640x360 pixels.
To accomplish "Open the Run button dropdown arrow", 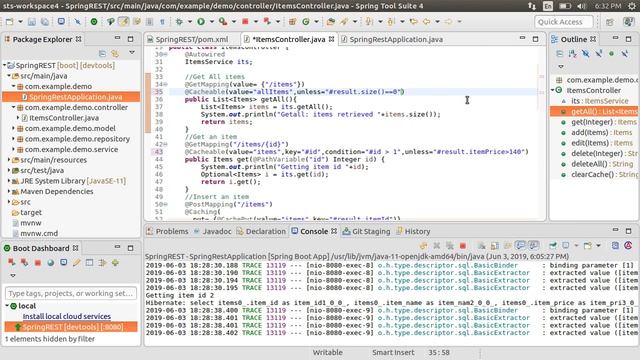I will pos(211,22).
